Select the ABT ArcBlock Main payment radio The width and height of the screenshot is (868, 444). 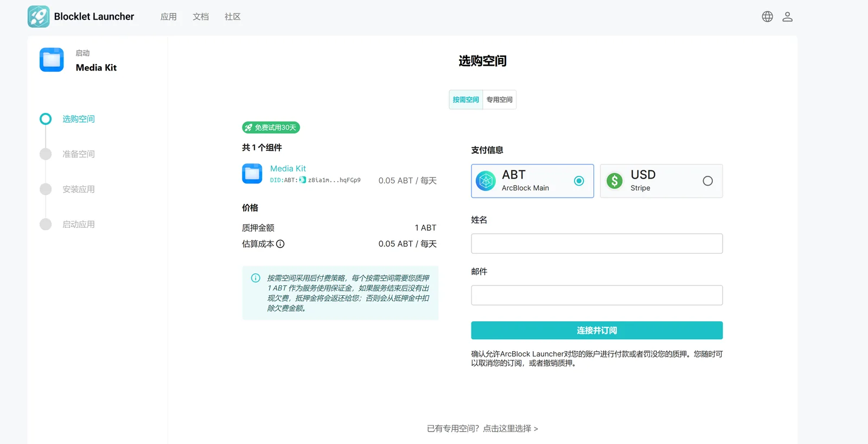point(579,181)
